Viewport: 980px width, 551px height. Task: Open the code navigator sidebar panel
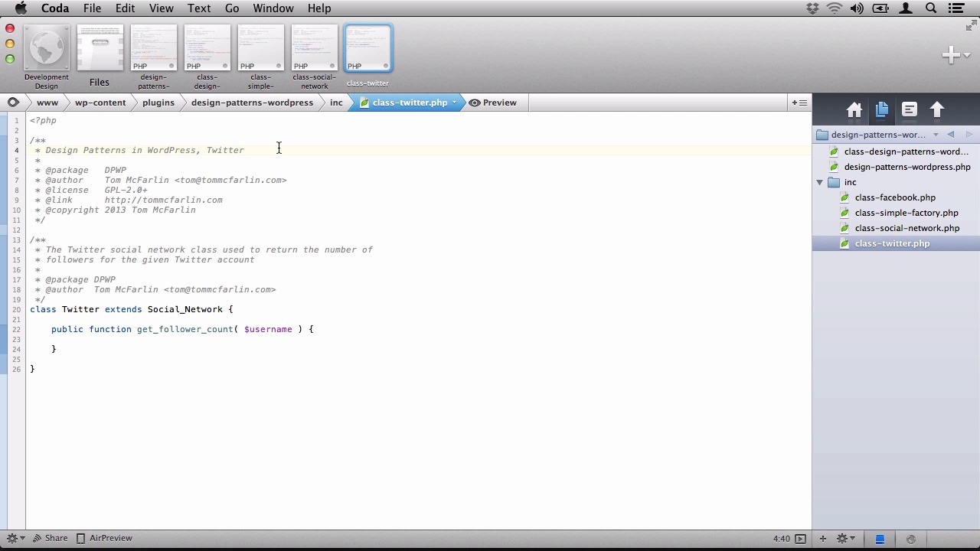click(910, 110)
